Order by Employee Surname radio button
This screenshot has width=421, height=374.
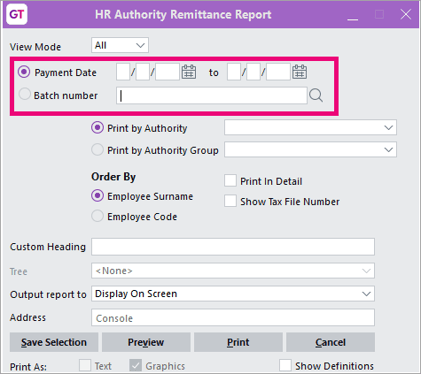point(97,196)
